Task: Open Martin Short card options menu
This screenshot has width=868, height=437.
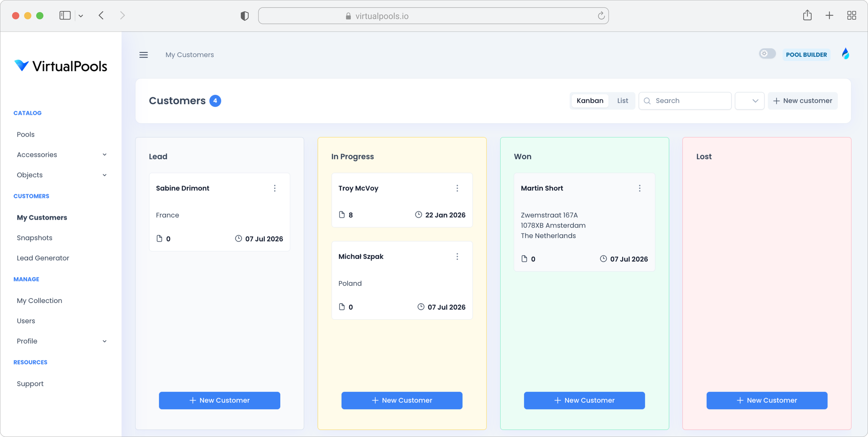Action: tap(639, 188)
